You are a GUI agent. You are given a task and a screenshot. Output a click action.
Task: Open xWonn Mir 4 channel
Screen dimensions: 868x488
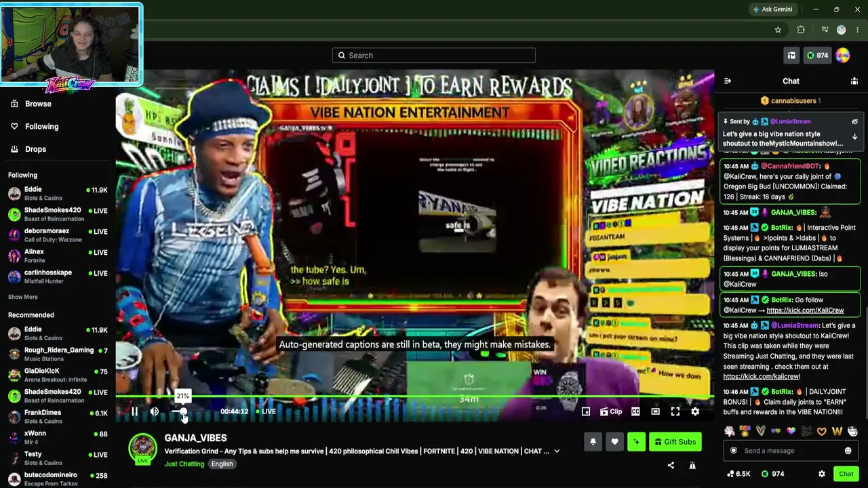click(x=58, y=437)
